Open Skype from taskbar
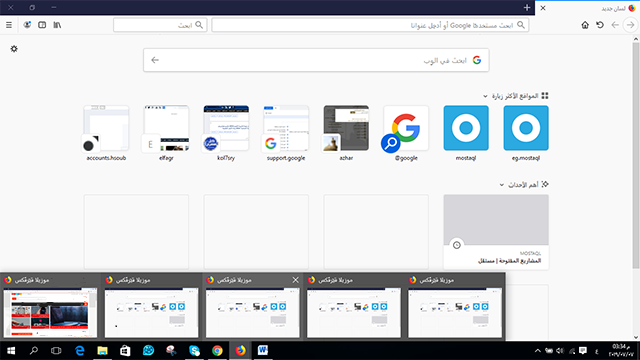 (194, 351)
